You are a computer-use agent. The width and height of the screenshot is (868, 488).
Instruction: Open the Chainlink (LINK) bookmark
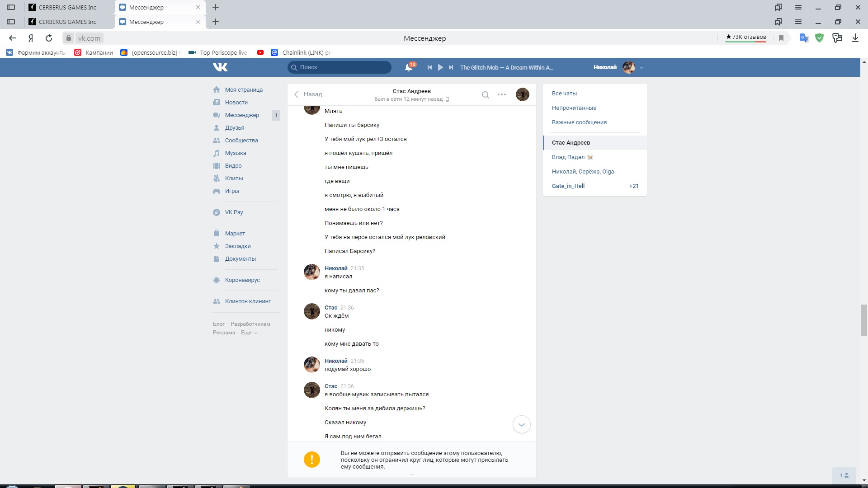(x=301, y=52)
